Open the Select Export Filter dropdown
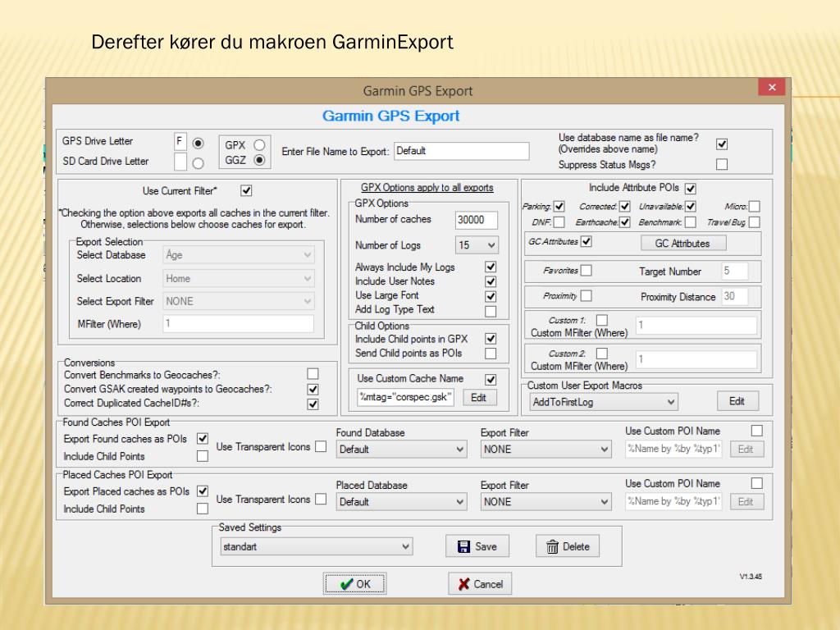Image resolution: width=840 pixels, height=630 pixels. [239, 301]
